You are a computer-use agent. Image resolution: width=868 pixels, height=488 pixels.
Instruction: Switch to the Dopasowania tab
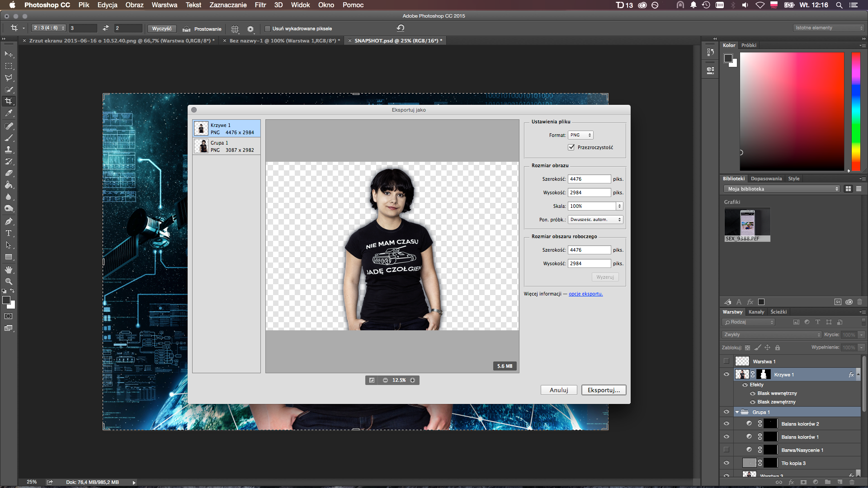pyautogui.click(x=766, y=178)
